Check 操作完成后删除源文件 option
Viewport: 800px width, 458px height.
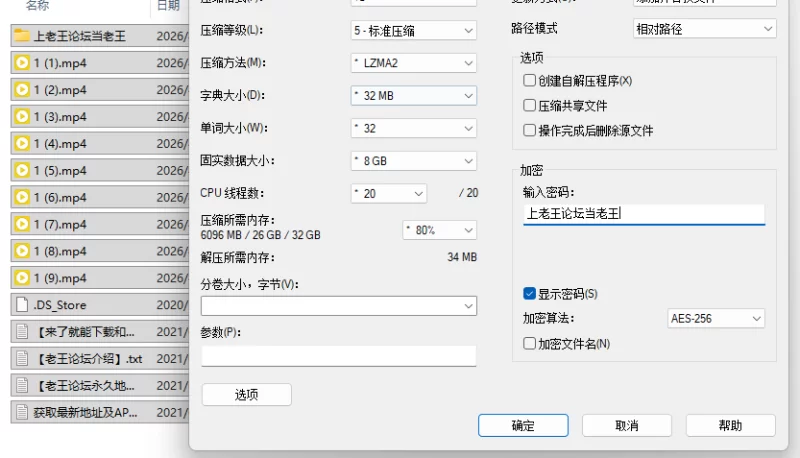point(530,131)
